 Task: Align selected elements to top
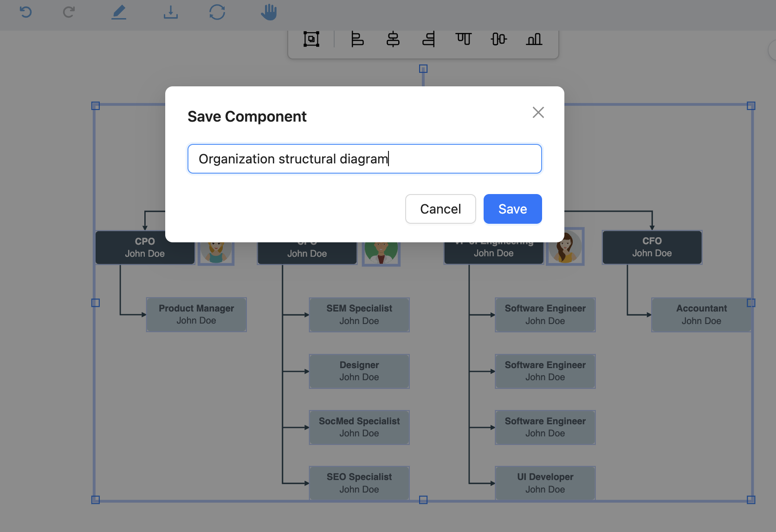tap(463, 39)
